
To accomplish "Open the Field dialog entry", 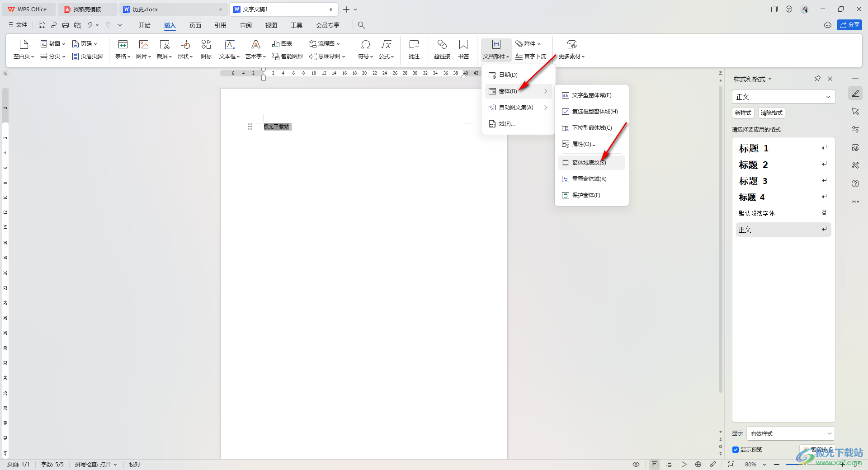I will coord(519,124).
